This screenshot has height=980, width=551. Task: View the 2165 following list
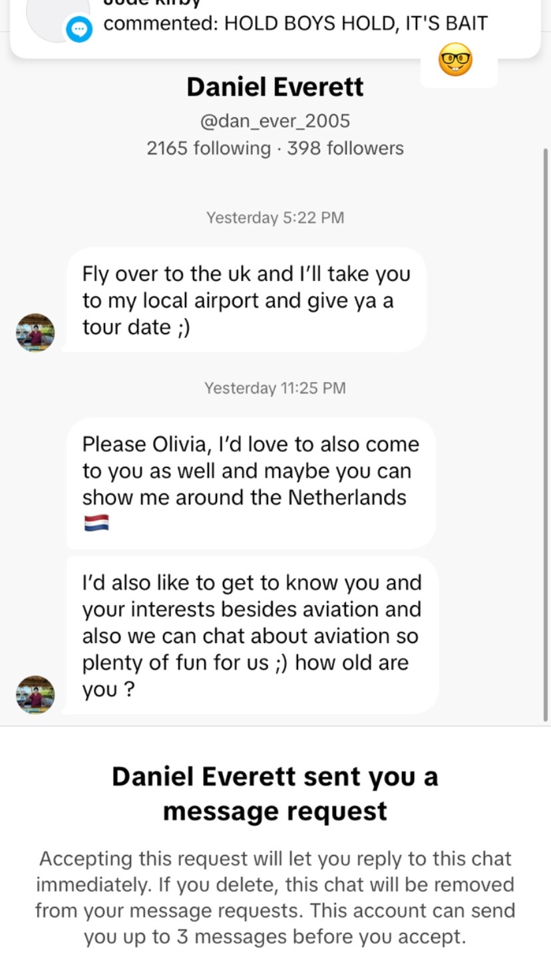click(208, 148)
